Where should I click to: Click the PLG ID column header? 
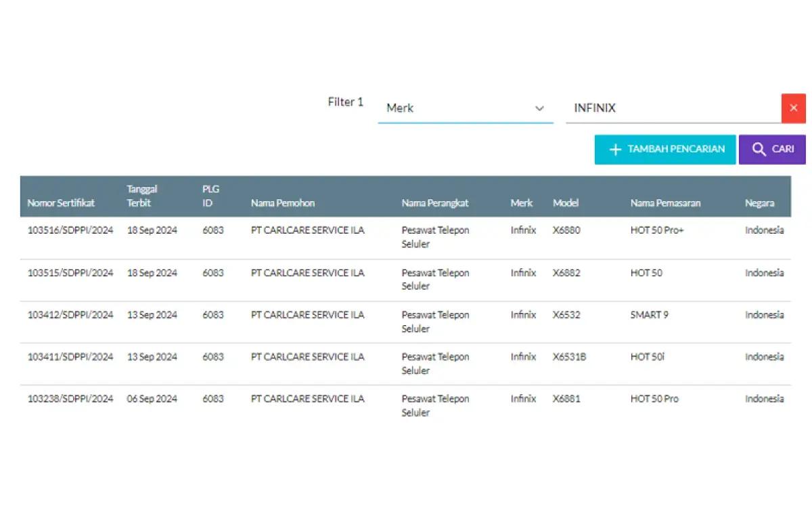[210, 196]
